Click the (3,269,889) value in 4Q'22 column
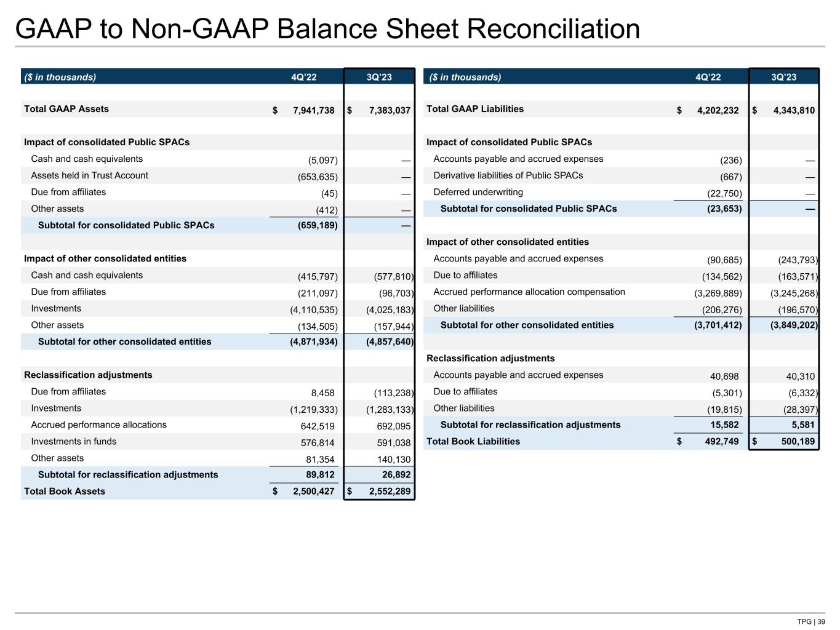 click(718, 293)
